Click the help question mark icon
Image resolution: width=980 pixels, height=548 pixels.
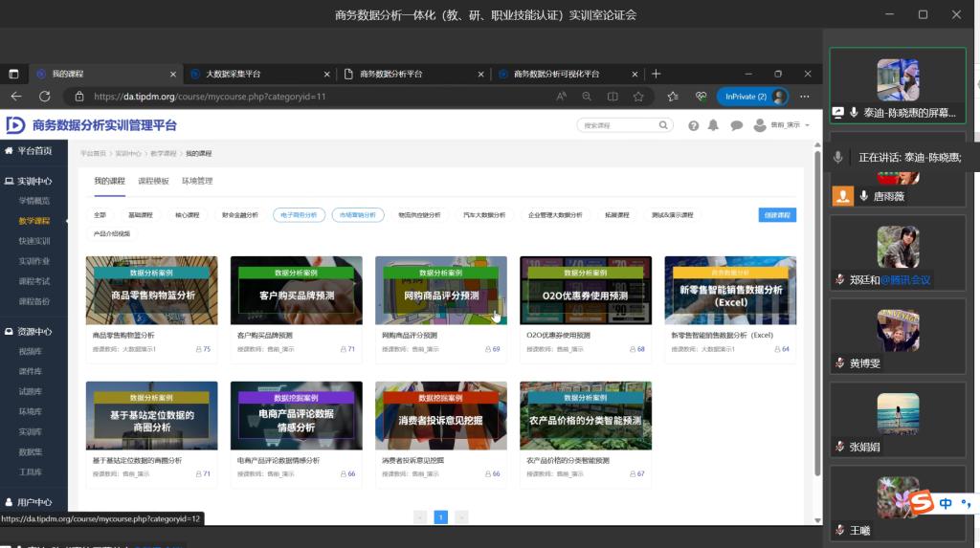tap(693, 125)
